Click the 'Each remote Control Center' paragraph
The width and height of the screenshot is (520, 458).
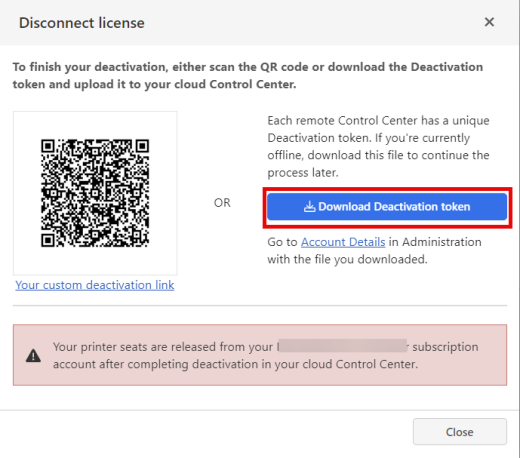click(x=378, y=146)
